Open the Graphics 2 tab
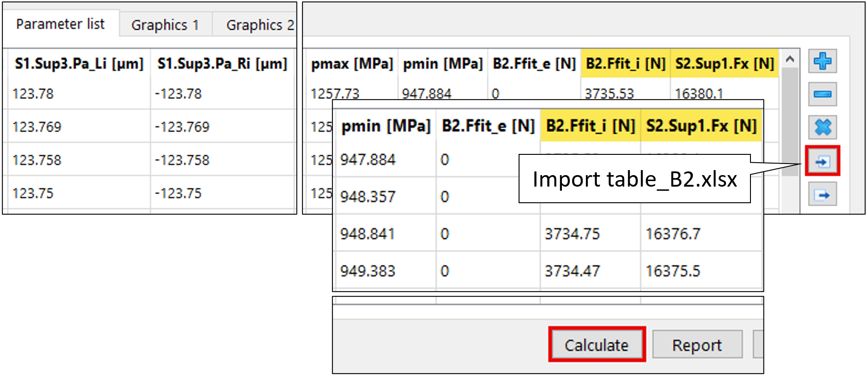The image size is (868, 376). (x=260, y=25)
